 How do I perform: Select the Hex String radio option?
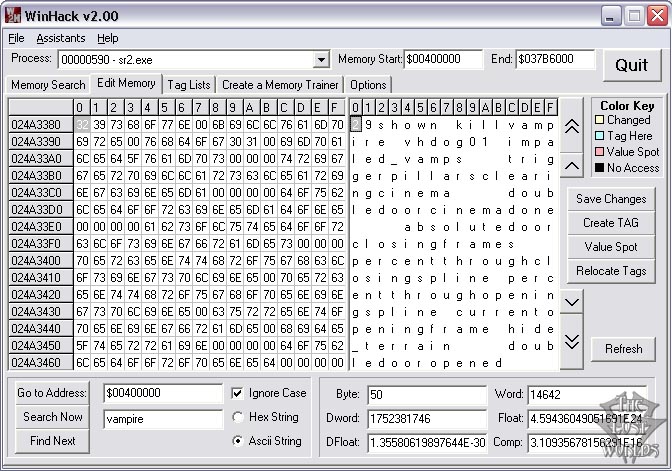click(237, 417)
